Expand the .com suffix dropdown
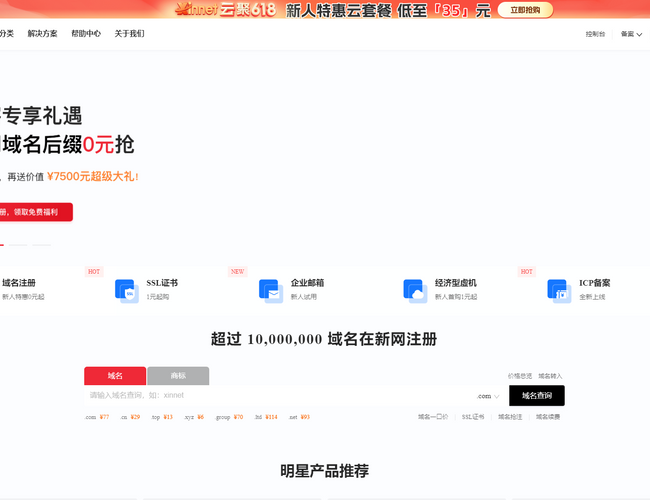 pyautogui.click(x=488, y=396)
